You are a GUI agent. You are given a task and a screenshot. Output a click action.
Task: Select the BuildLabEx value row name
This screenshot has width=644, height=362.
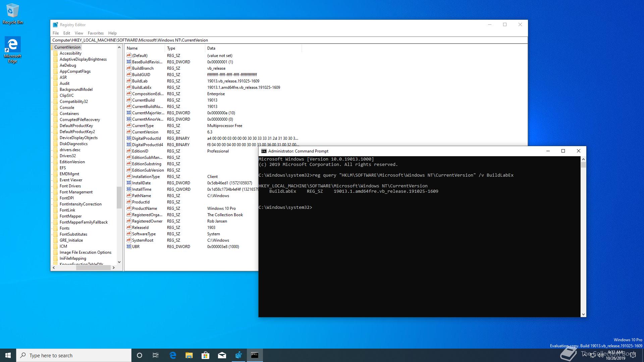click(x=142, y=87)
